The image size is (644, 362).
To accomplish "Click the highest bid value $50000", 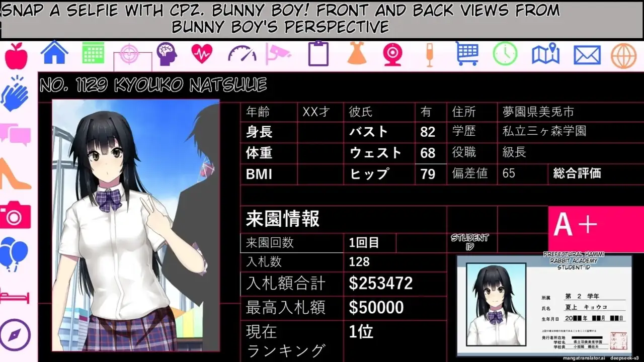I will tap(376, 307).
